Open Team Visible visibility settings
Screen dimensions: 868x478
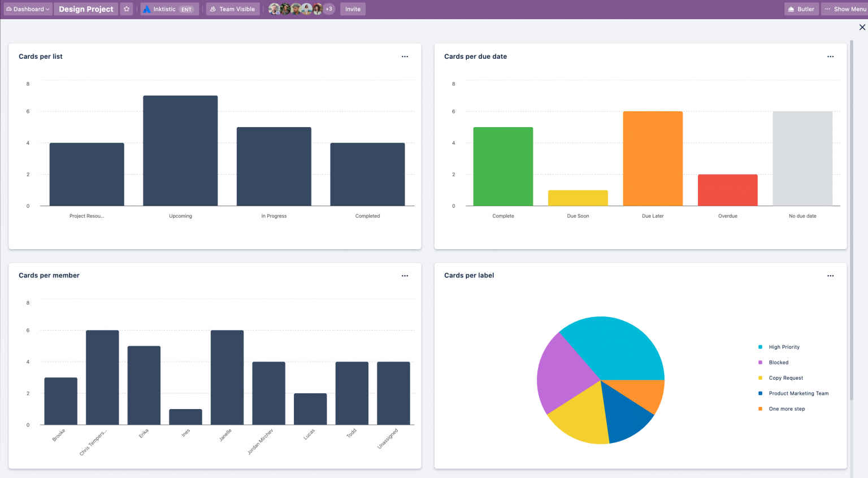point(232,8)
